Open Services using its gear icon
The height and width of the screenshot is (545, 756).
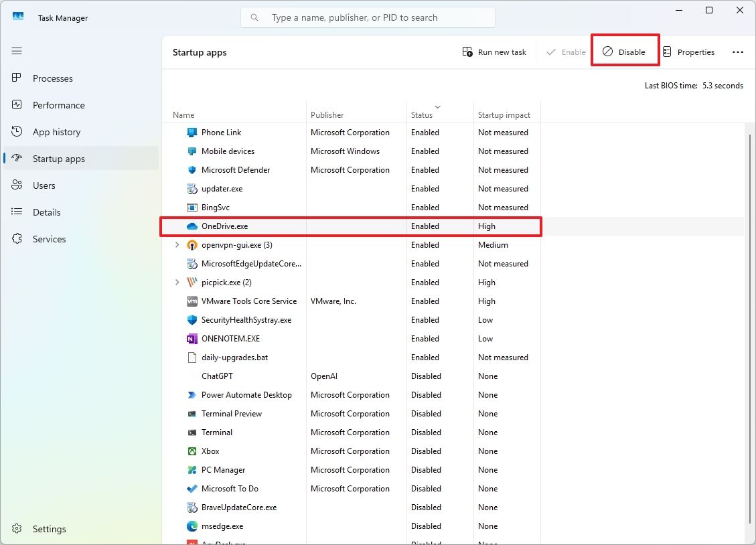pyautogui.click(x=17, y=239)
